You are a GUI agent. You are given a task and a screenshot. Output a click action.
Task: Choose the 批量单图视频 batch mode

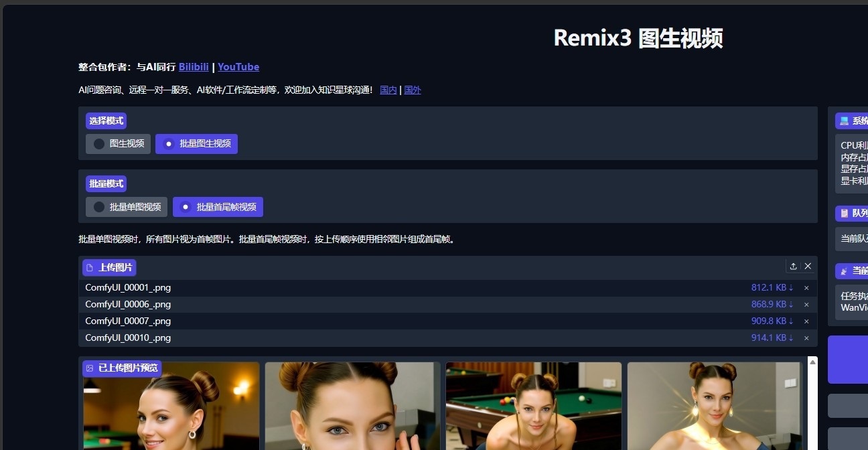pos(127,207)
